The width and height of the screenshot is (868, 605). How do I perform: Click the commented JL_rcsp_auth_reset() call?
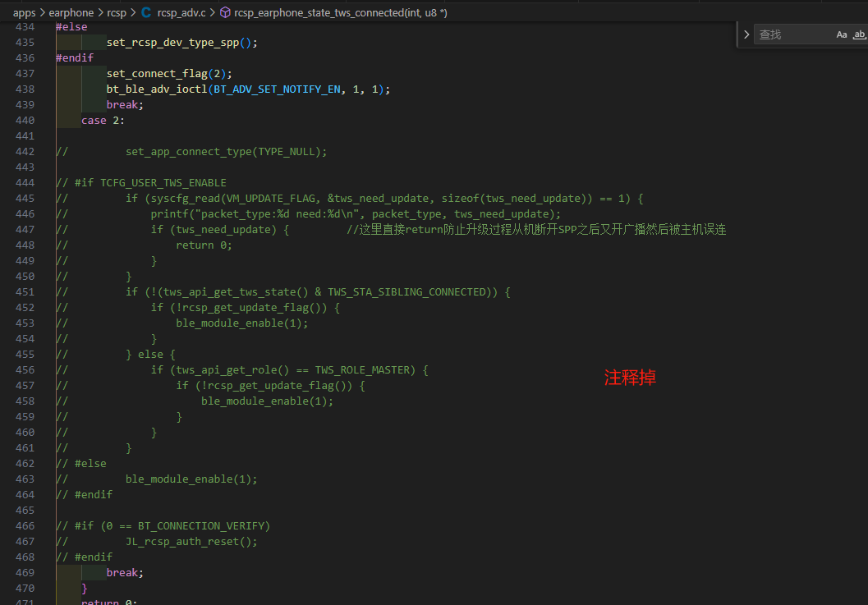click(x=191, y=541)
